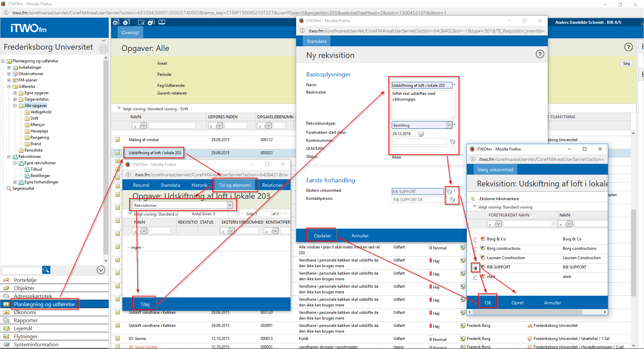This screenshot has height=349, width=644.
Task: Click Udskift vandhane i Køkken 003801 row
Action: [370, 328]
